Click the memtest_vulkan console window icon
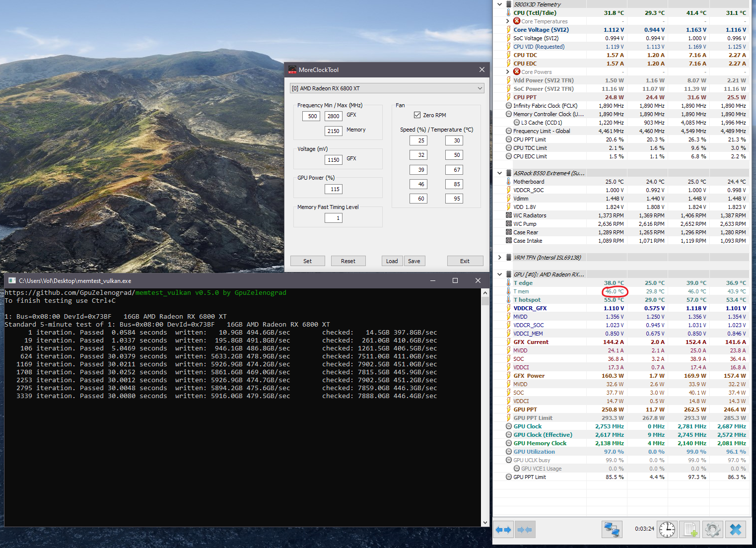 point(12,281)
